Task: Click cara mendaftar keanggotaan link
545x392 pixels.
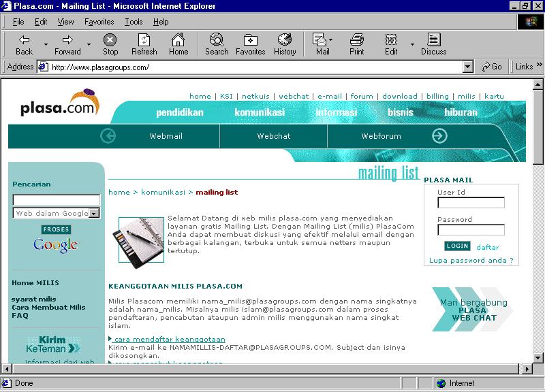Action: pyautogui.click(x=170, y=339)
